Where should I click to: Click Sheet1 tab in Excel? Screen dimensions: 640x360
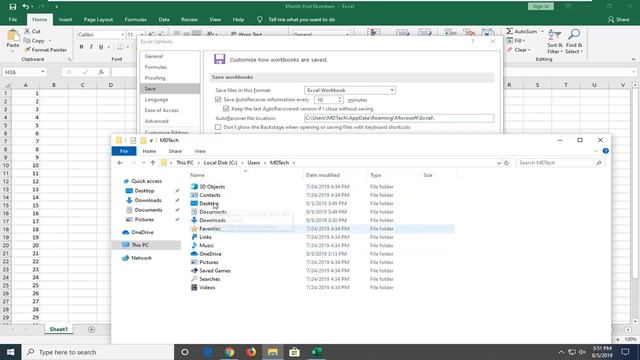58,329
